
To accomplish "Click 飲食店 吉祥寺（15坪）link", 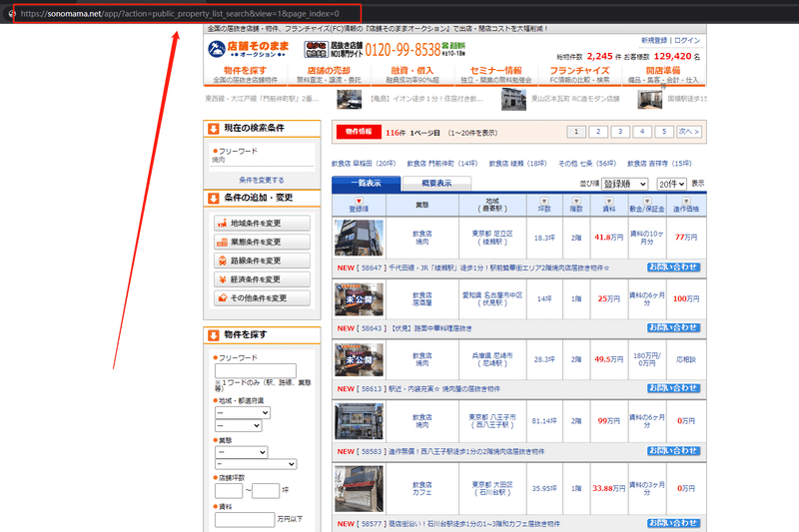I will coord(659,164).
